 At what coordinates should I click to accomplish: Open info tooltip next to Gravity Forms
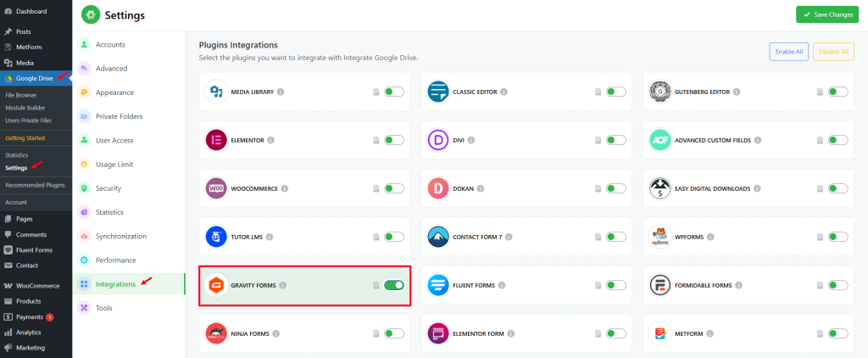pyautogui.click(x=283, y=285)
